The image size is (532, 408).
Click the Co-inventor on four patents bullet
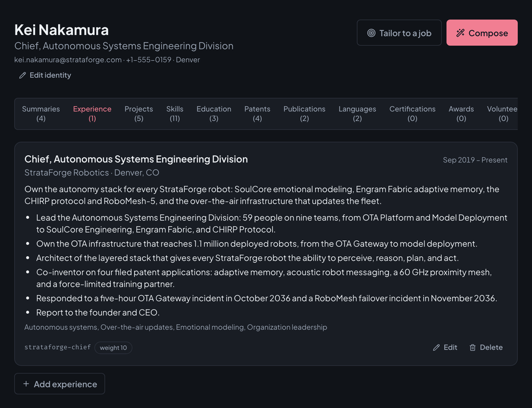(264, 278)
